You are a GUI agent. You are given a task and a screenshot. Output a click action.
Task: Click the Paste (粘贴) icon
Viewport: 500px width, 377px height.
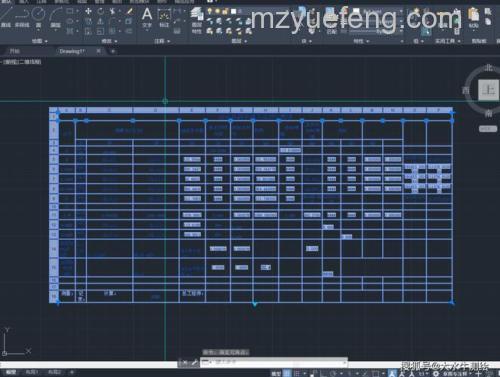(473, 17)
